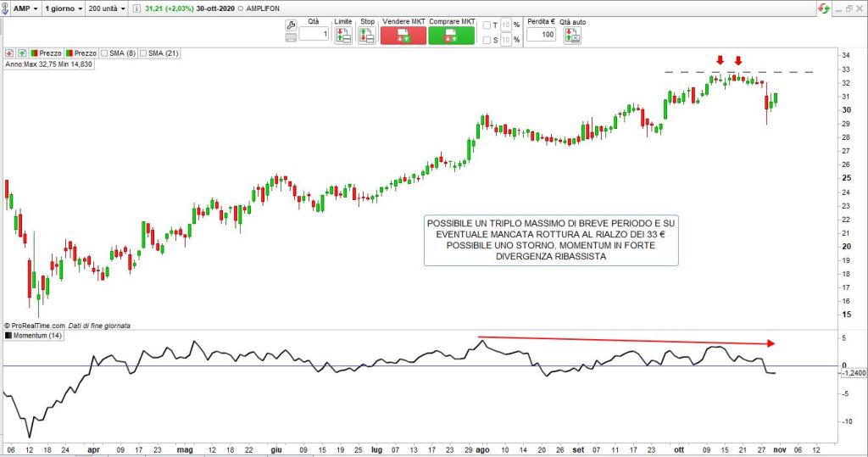Click the red-green sync icon top right

[824, 8]
